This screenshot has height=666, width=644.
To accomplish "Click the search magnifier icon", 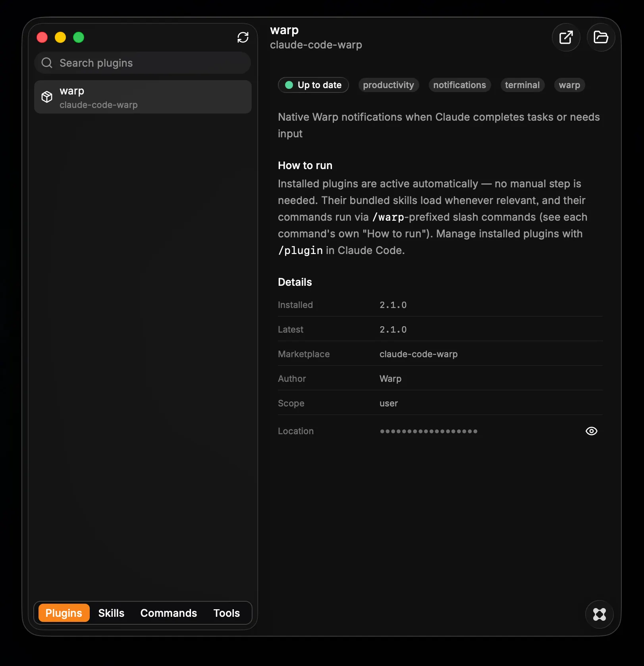I will (47, 63).
